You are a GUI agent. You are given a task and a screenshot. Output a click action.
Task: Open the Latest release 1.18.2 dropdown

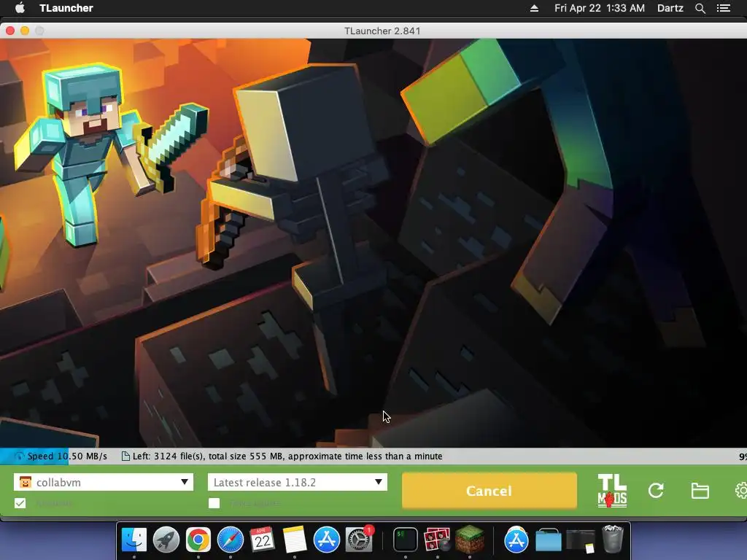[298, 482]
